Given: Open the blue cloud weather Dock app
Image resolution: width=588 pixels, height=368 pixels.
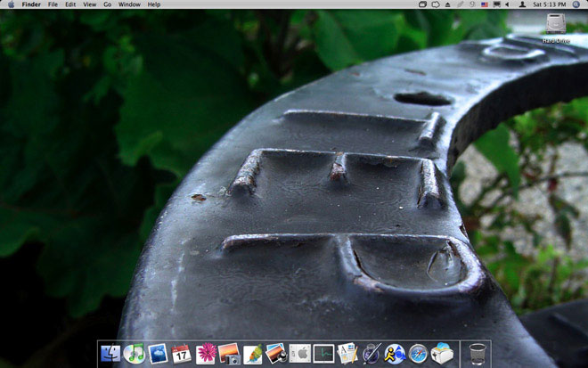Looking at the screenshot, I should (158, 354).
